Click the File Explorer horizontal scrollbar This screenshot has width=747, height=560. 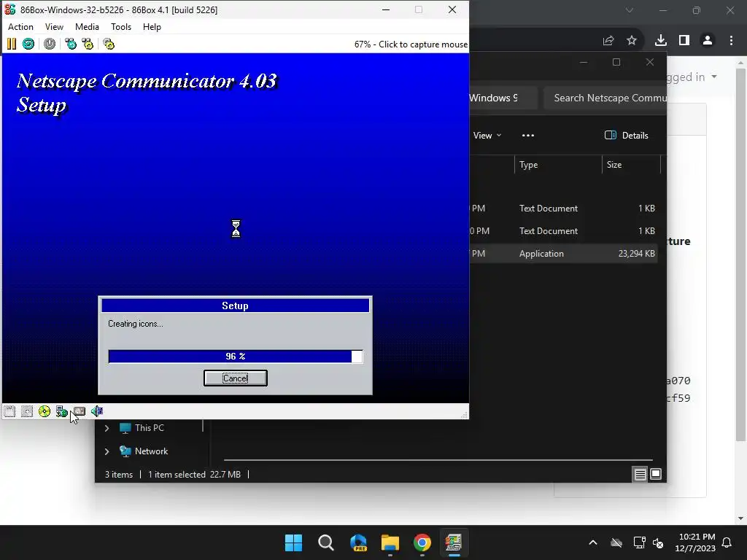[x=438, y=460]
